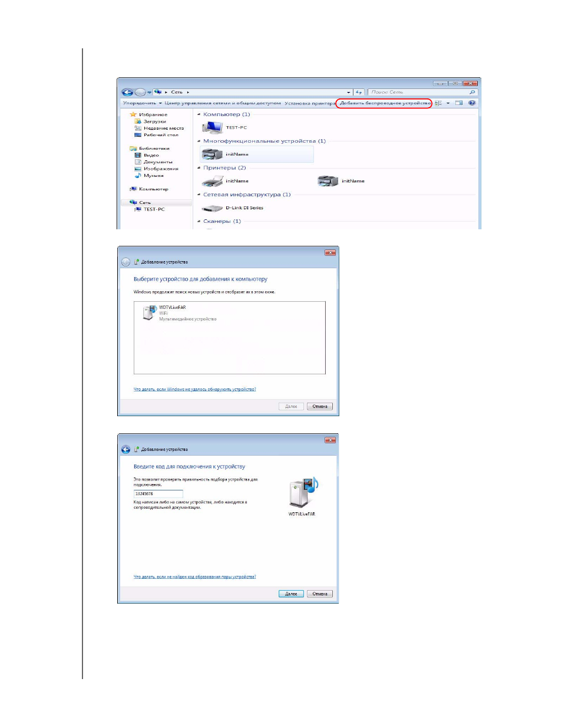Click Отмена in the pairing code dialog
The width and height of the screenshot is (562, 728).
[320, 594]
